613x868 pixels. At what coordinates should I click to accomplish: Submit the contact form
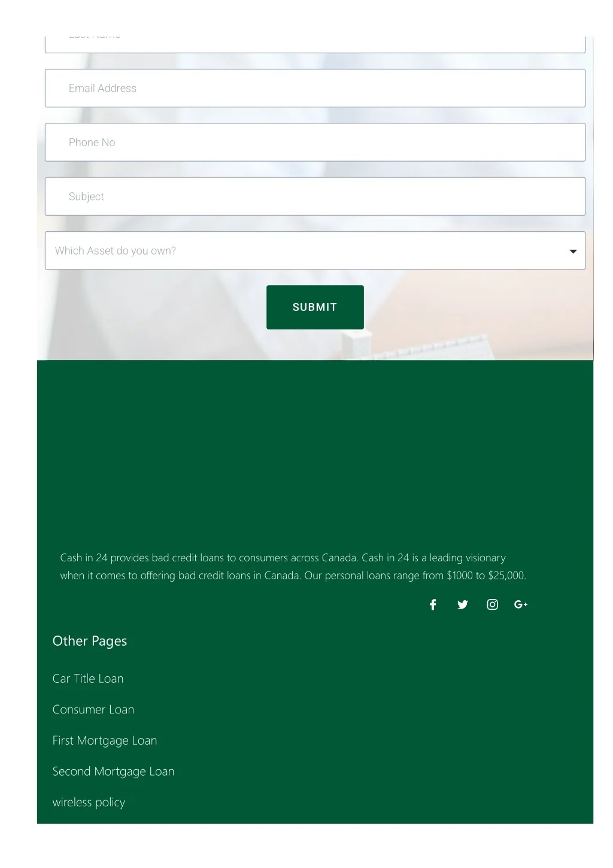tap(315, 307)
